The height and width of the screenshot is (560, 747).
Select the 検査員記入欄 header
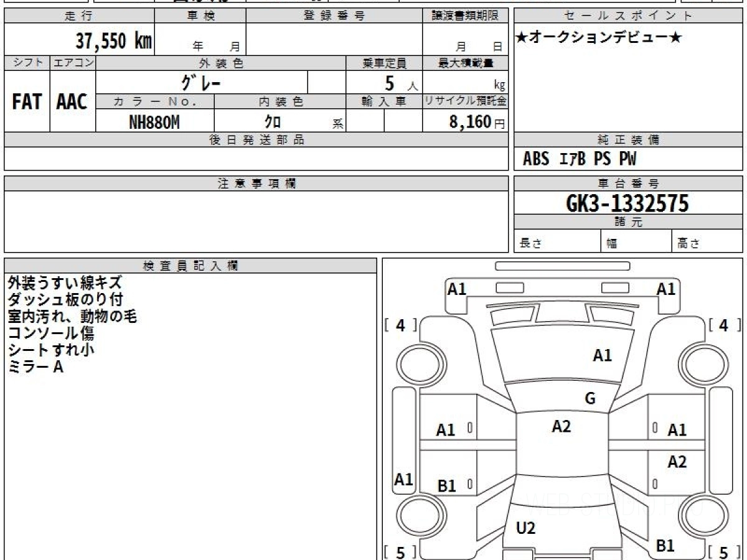[x=190, y=265]
